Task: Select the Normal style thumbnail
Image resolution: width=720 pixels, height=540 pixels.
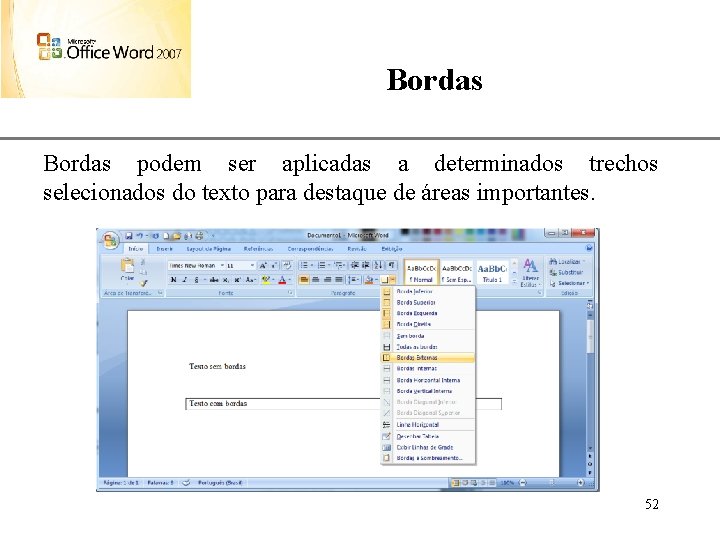Action: click(x=421, y=273)
